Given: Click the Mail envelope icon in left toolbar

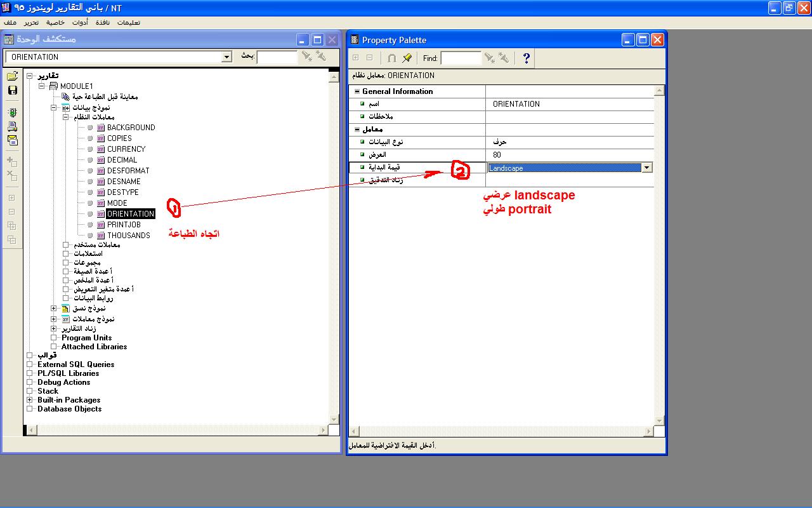Looking at the screenshot, I should pos(12,140).
